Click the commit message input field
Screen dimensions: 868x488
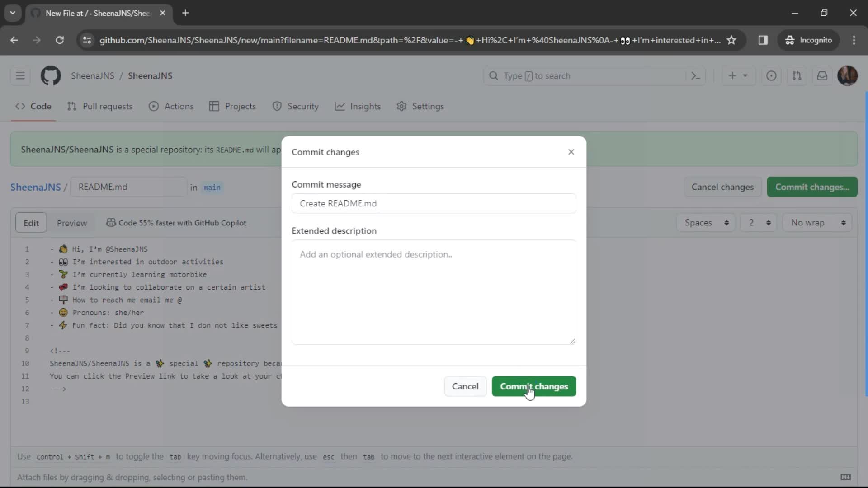coord(434,203)
